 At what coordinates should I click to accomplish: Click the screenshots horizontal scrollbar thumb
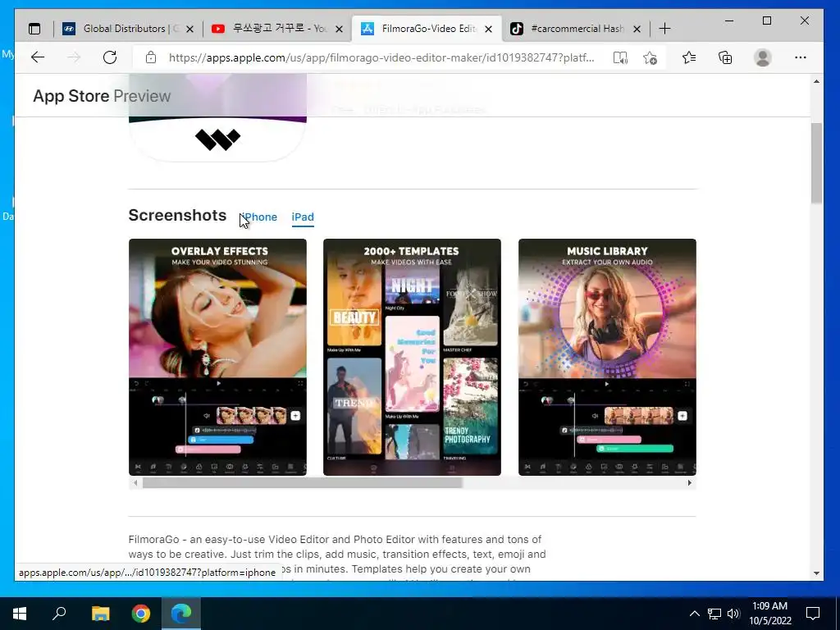302,483
